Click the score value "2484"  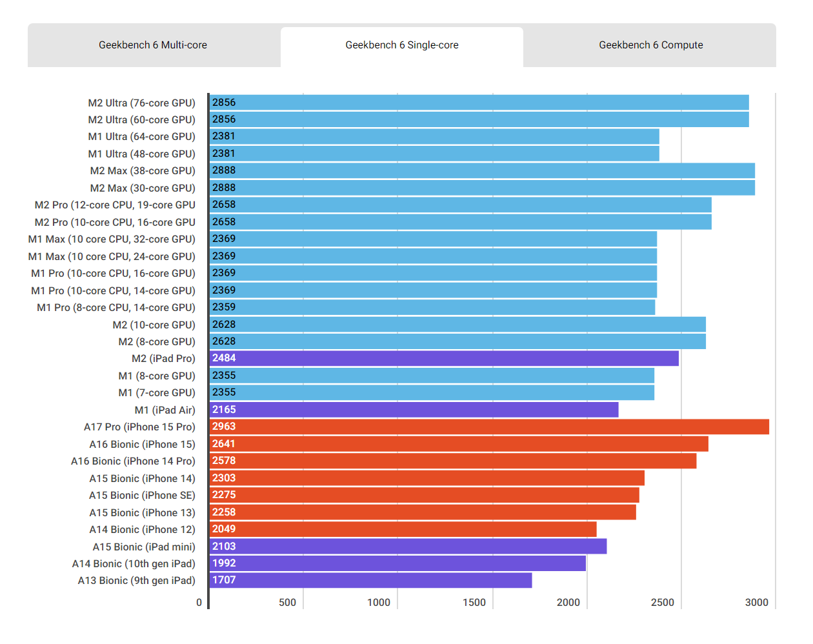pos(224,358)
